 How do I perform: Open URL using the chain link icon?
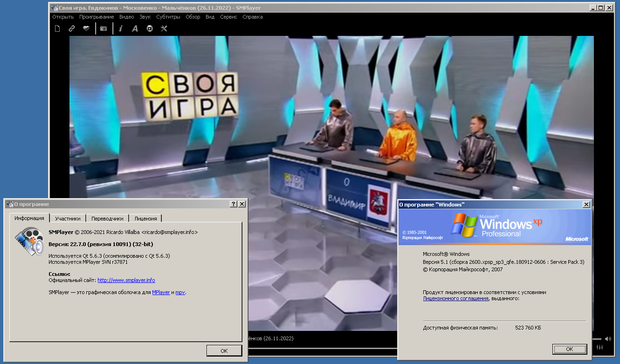point(72,28)
